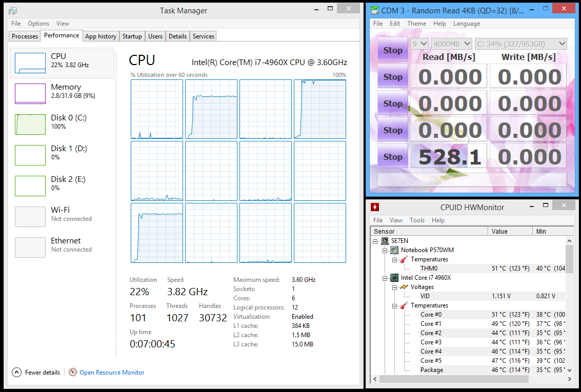Select the Disk 2 (E:) mini graph
The height and width of the screenshot is (392, 581).
[30, 186]
